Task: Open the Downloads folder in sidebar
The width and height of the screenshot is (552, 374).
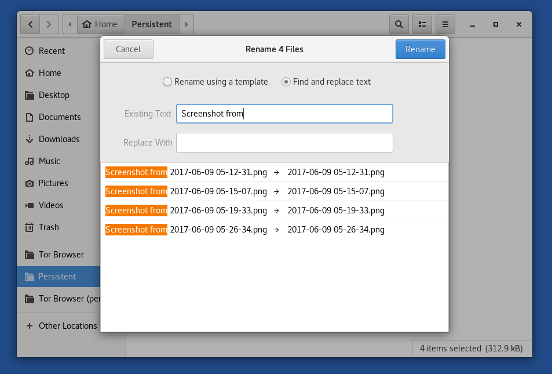Action: click(x=58, y=139)
